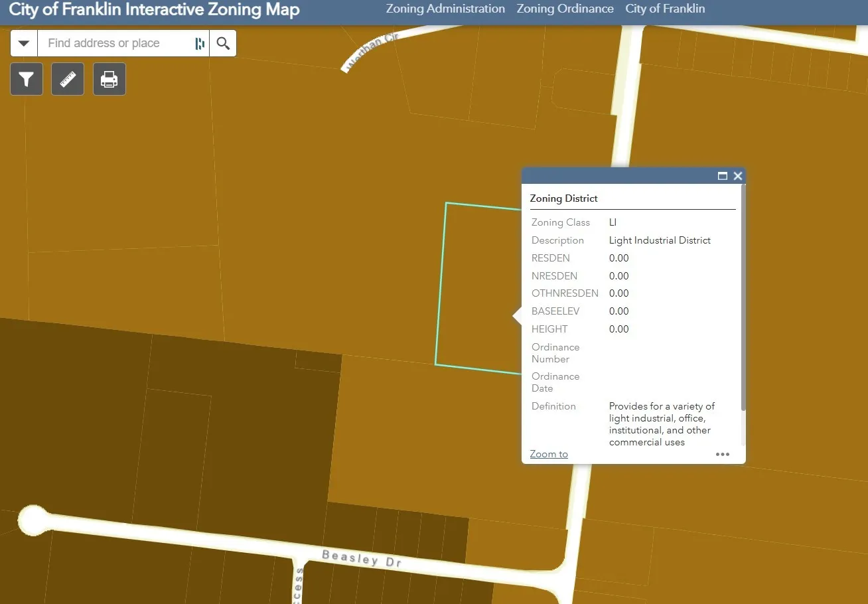
Task: Select the ruler measurement tool
Action: 68,80
